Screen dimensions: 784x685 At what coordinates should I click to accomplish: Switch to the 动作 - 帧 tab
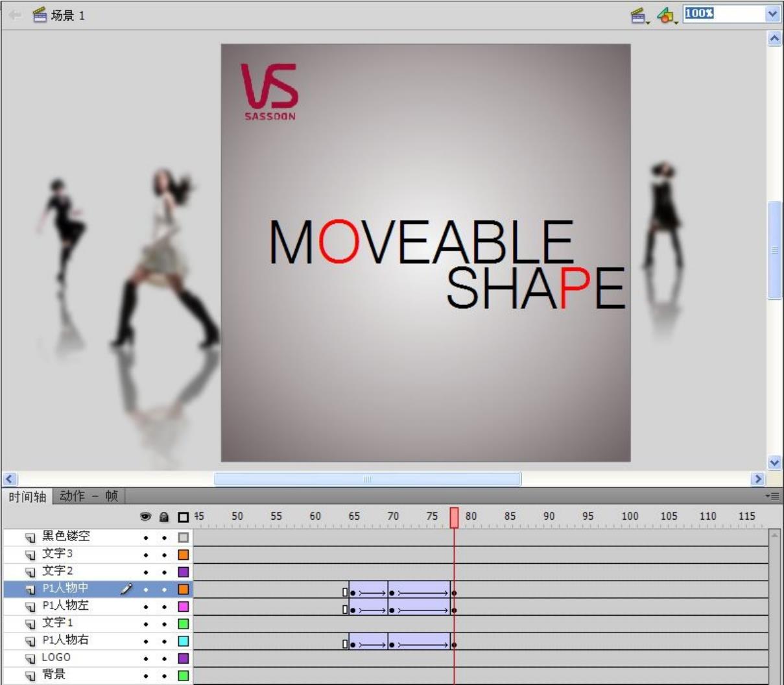[x=88, y=496]
